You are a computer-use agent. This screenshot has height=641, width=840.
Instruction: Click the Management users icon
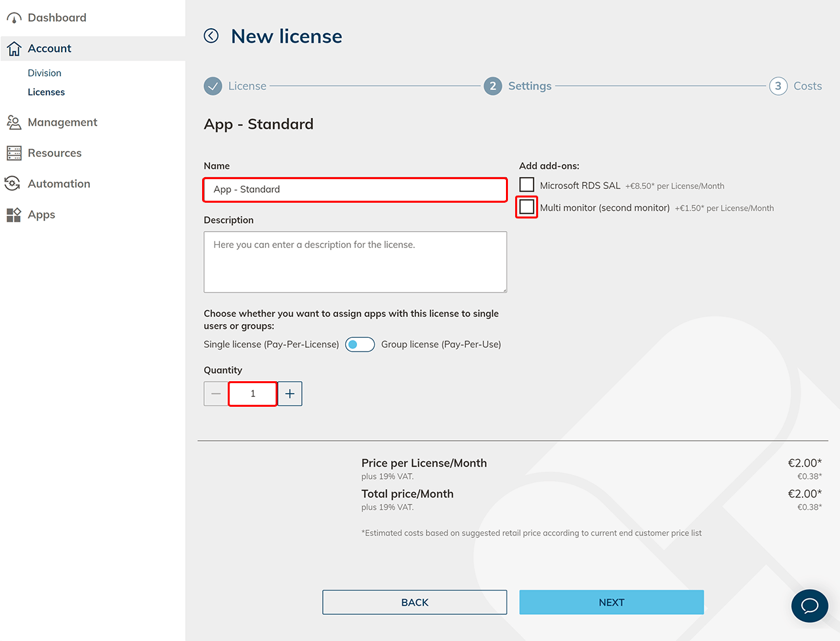pos(14,123)
